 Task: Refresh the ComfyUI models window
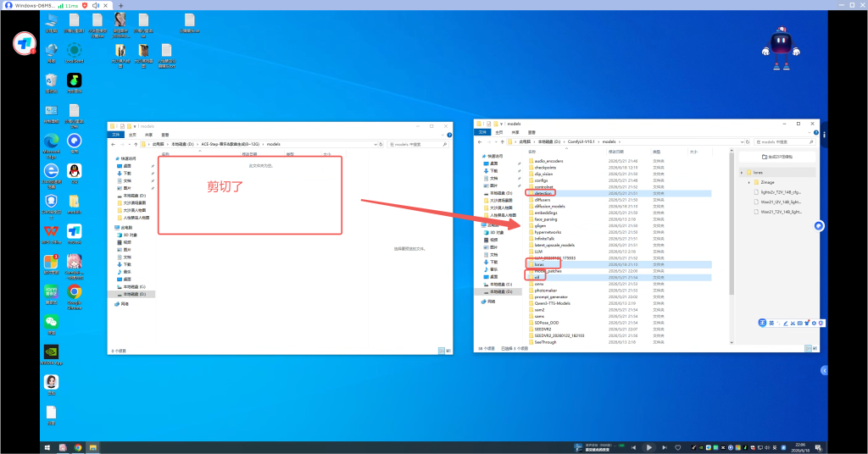tap(748, 141)
